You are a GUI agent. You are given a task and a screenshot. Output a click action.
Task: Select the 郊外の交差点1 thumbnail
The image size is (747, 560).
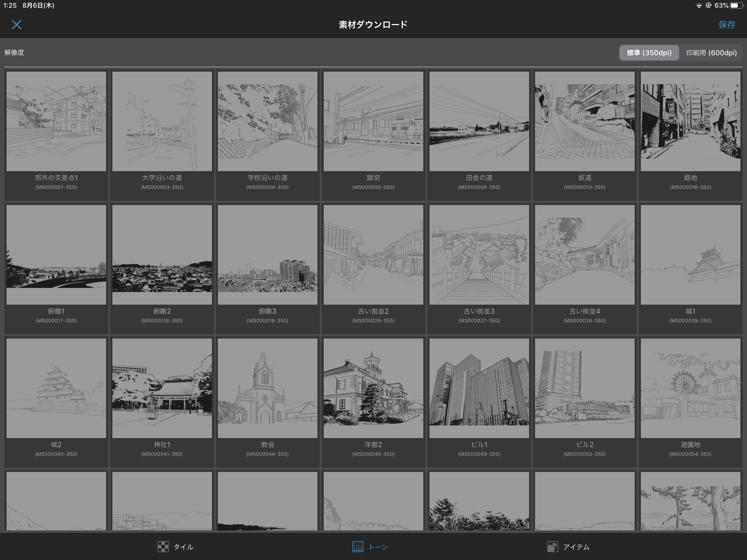56,121
